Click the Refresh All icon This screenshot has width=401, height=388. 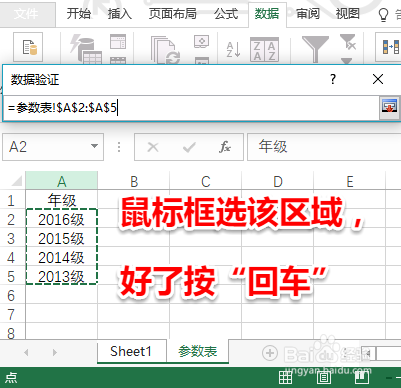tap(165, 50)
